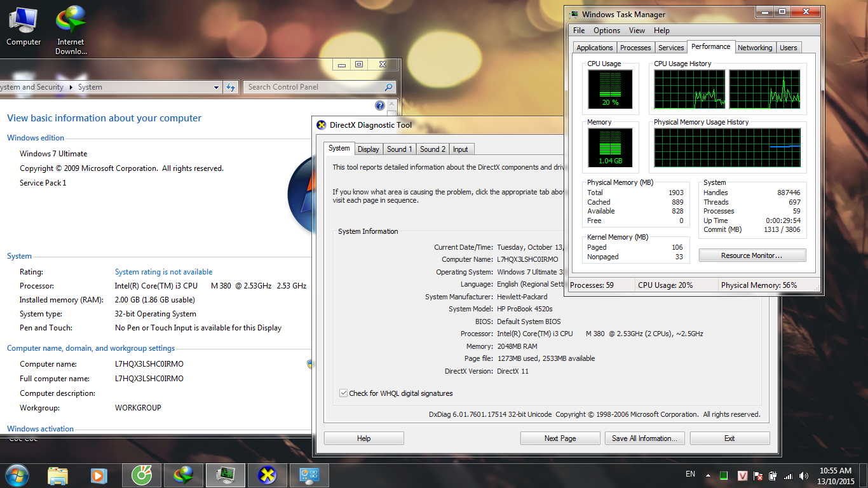The image size is (868, 488).
Task: Click Save All Information button
Action: point(644,438)
